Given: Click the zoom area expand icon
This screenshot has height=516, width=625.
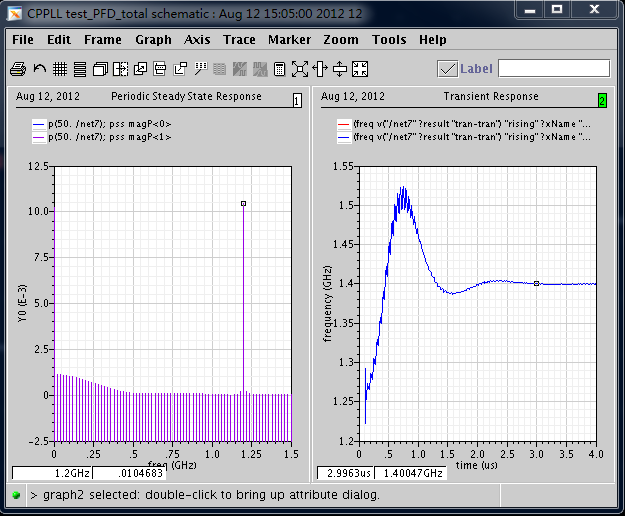Looking at the screenshot, I should 300,69.
